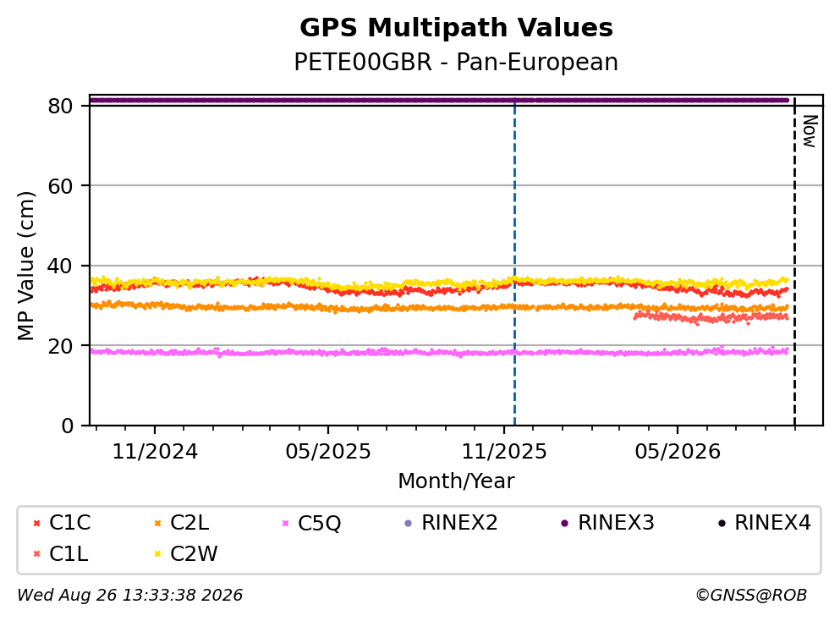Click the 40 y-axis tick label
Image resolution: width=840 pixels, height=621 pixels.
[x=60, y=266]
